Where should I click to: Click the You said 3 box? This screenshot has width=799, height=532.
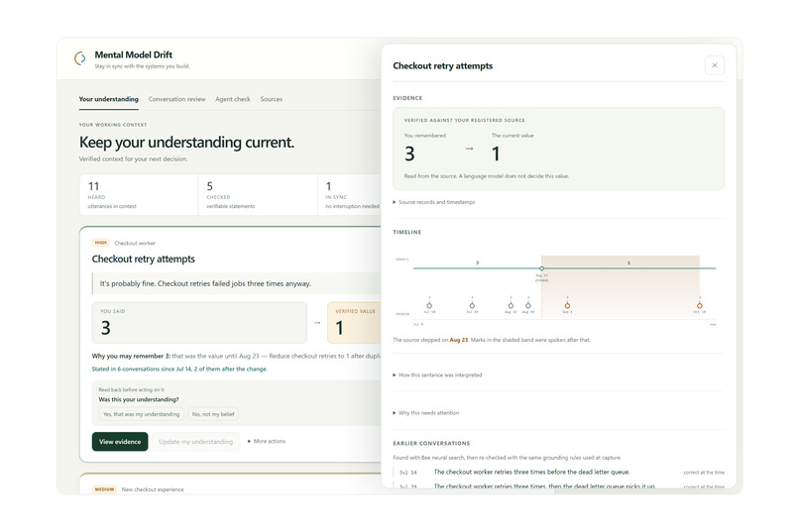[199, 323]
